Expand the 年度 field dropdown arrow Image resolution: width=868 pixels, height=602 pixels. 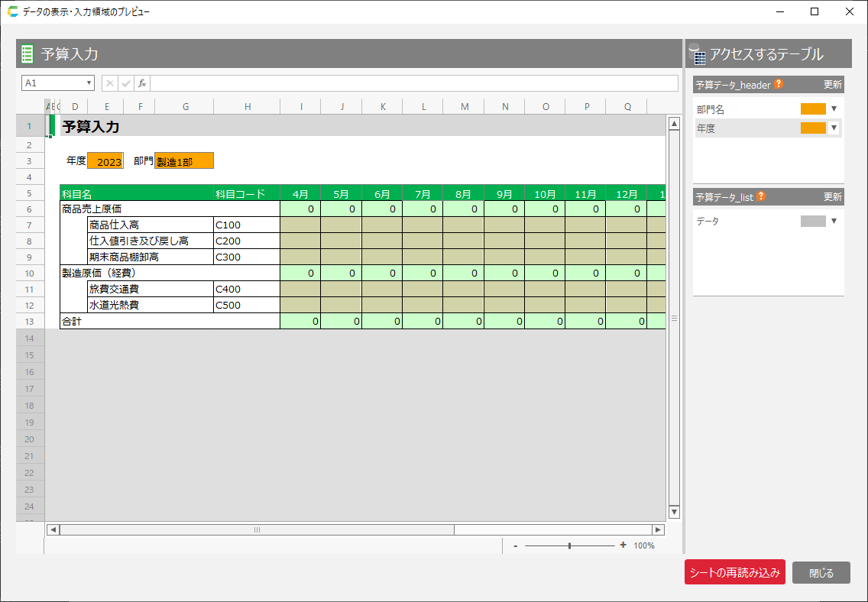[834, 128]
